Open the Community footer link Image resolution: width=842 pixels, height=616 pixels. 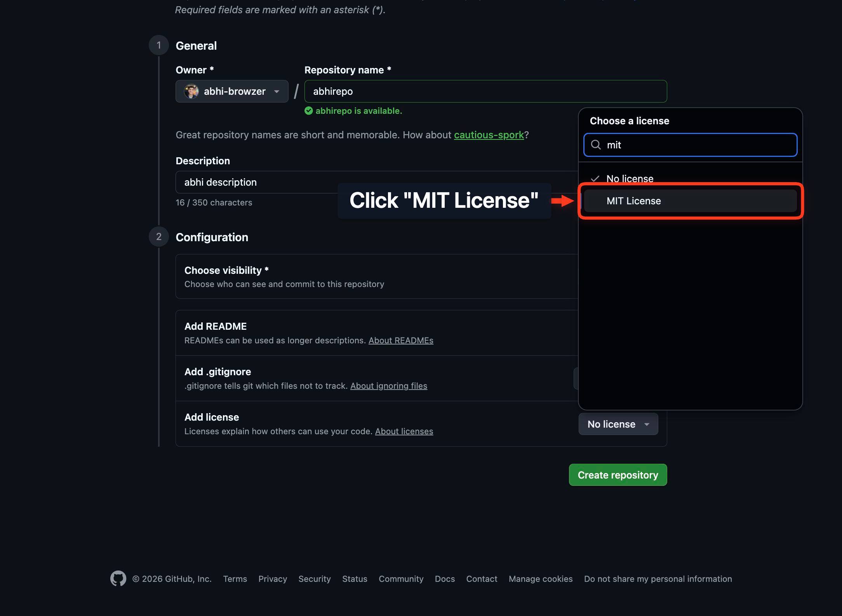coord(401,579)
